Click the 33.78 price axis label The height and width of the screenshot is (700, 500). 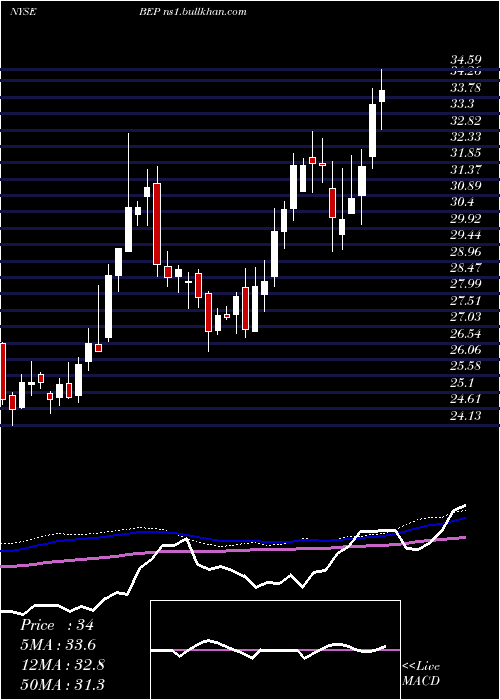coord(466,88)
